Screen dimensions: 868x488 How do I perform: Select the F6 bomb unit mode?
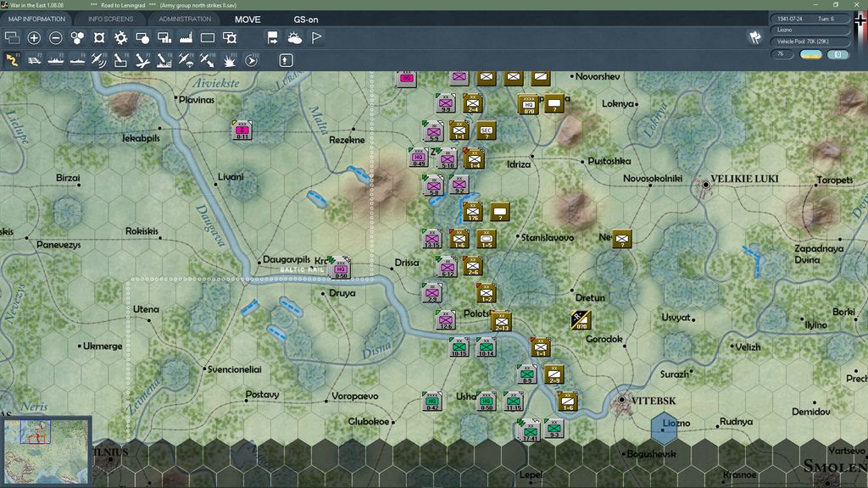120,60
